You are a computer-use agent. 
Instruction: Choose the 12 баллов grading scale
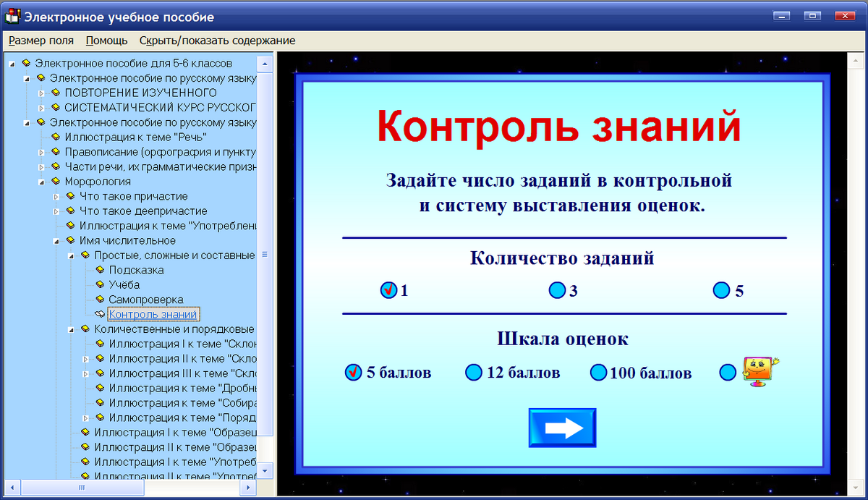(474, 373)
